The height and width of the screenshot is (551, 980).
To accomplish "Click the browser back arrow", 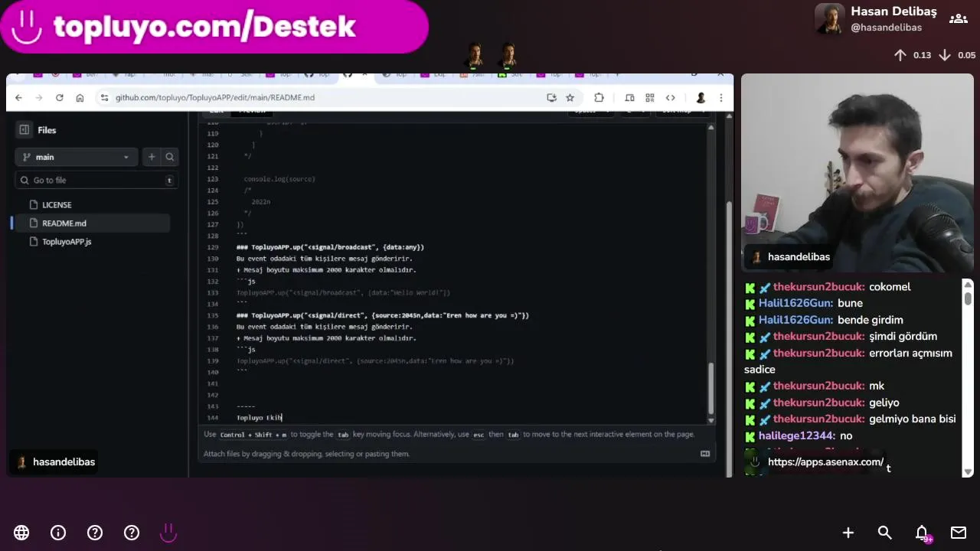I will tap(18, 97).
